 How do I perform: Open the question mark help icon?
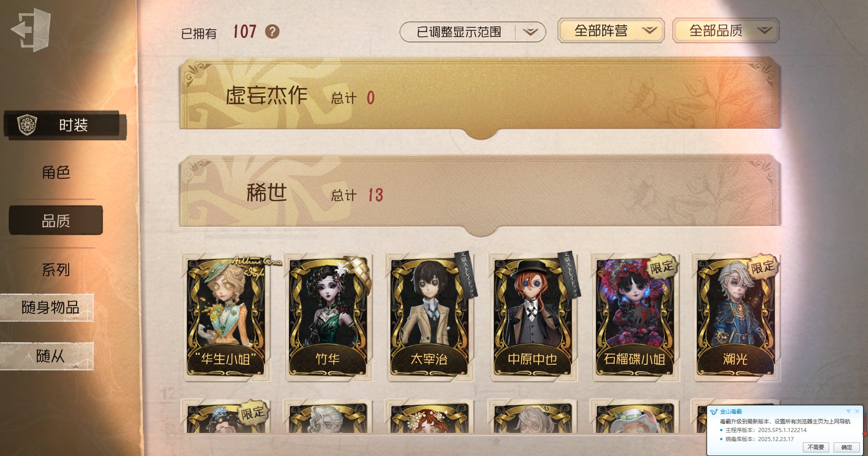[272, 32]
